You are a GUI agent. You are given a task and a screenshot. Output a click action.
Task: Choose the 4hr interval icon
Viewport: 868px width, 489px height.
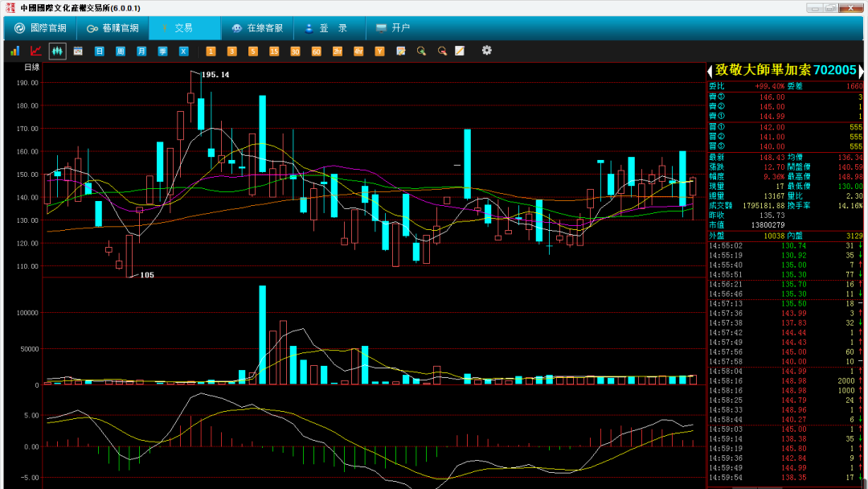tap(358, 51)
